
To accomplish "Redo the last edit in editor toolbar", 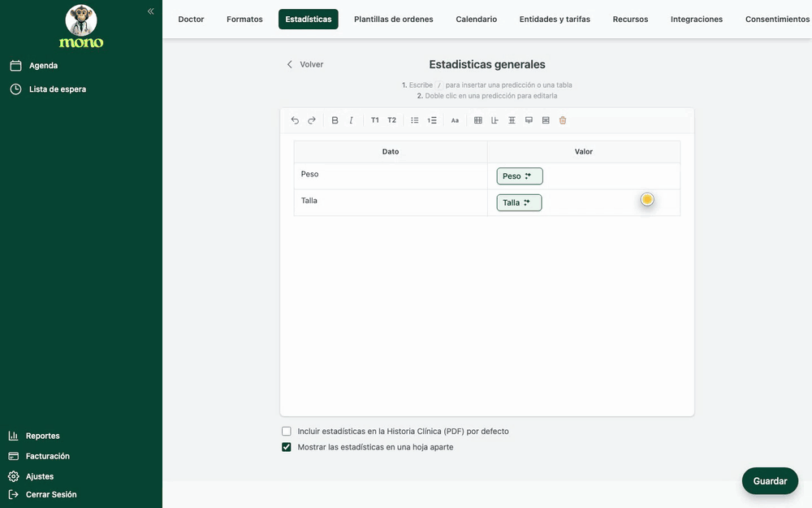I will pos(312,120).
